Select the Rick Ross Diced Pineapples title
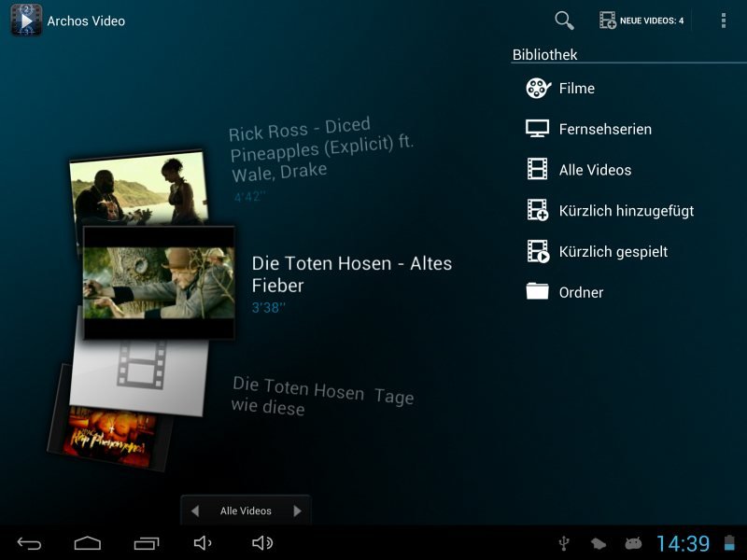Viewport: 747px width, 560px height. [x=321, y=149]
